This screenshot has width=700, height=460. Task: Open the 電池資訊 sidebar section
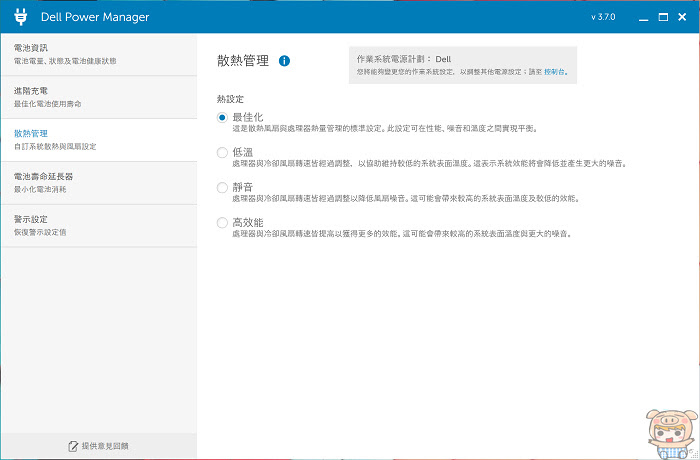pyautogui.click(x=99, y=54)
